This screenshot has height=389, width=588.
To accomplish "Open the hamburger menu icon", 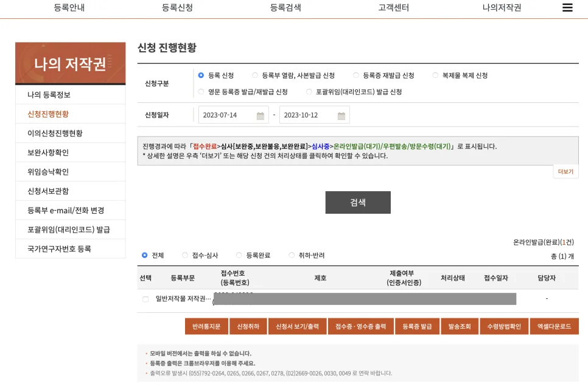I will pyautogui.click(x=567, y=8).
